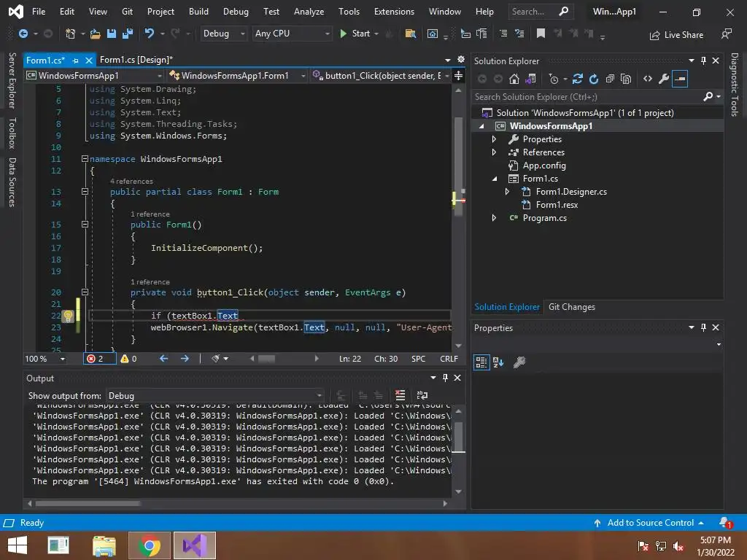Open the Debug configuration dropdown
The height and width of the screenshot is (560, 747).
click(x=223, y=34)
